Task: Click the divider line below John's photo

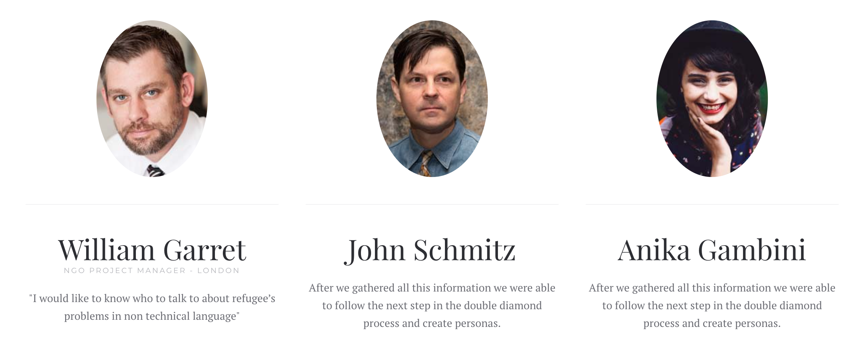Action: coord(432,204)
